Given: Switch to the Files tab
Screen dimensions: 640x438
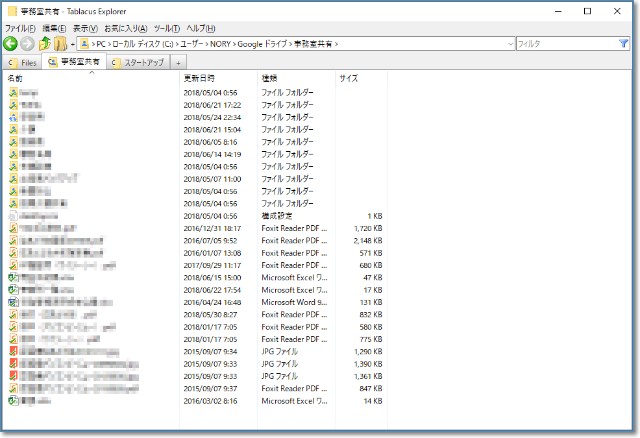Looking at the screenshot, I should pos(22,62).
